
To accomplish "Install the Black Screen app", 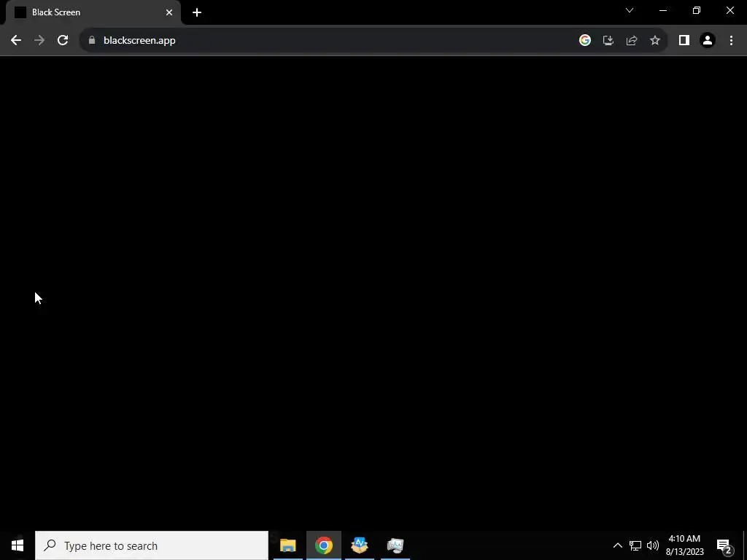I will coord(608,41).
